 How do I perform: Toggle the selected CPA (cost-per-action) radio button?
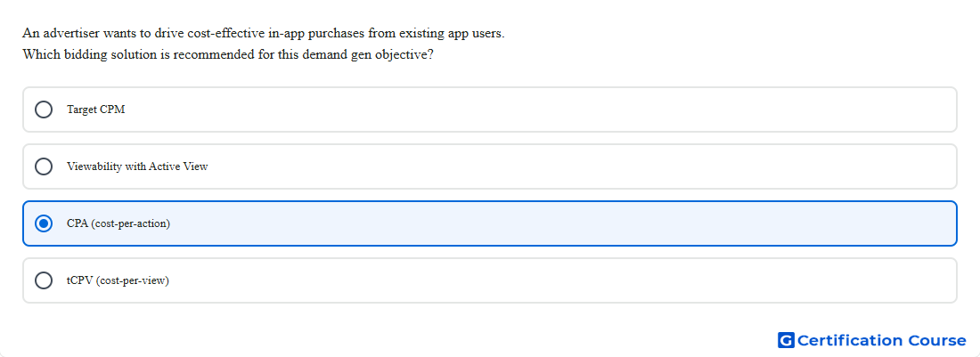click(x=44, y=223)
